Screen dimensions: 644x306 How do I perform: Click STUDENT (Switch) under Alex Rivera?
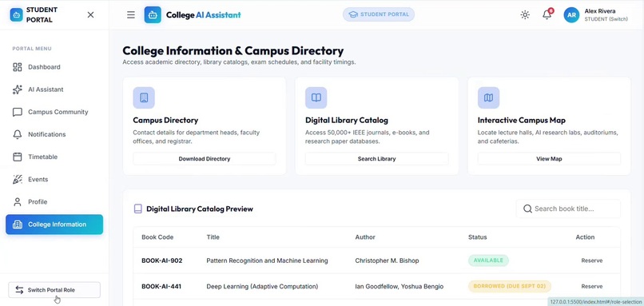tap(606, 19)
